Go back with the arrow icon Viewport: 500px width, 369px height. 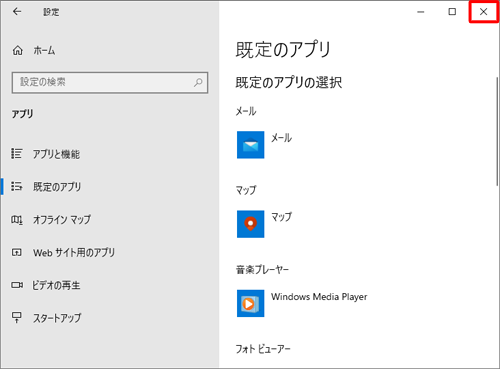pos(17,12)
